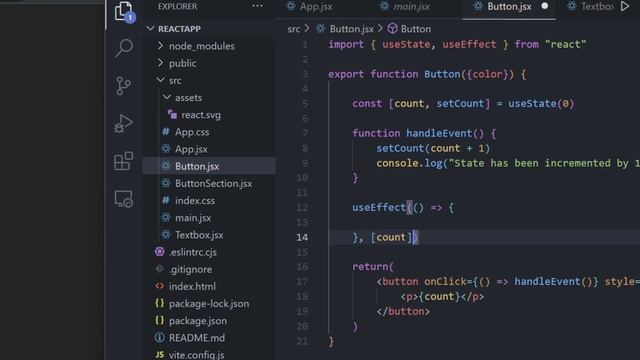
Task: Collapse the REACTAPP root folder
Action: (x=150, y=29)
